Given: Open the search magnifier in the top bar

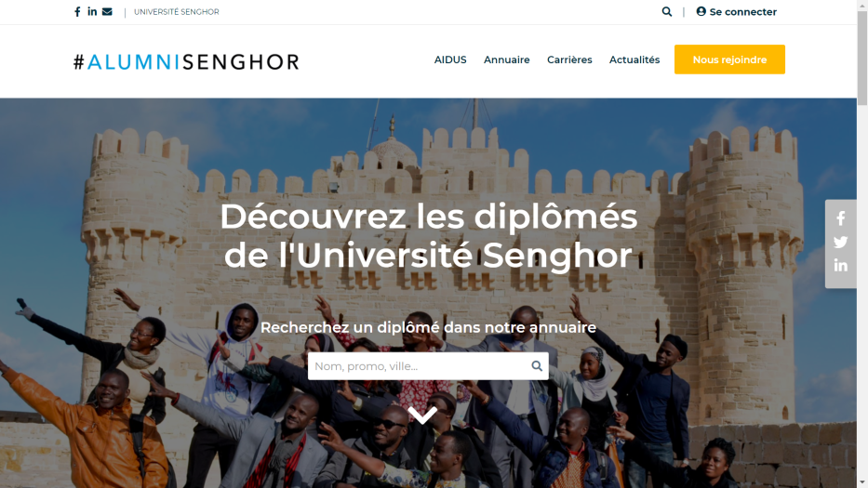Looking at the screenshot, I should pos(666,11).
